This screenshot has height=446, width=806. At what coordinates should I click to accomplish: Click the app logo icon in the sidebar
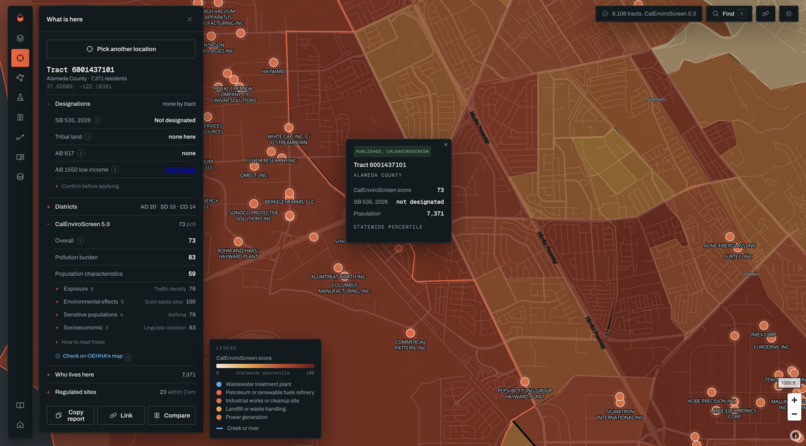pos(20,18)
